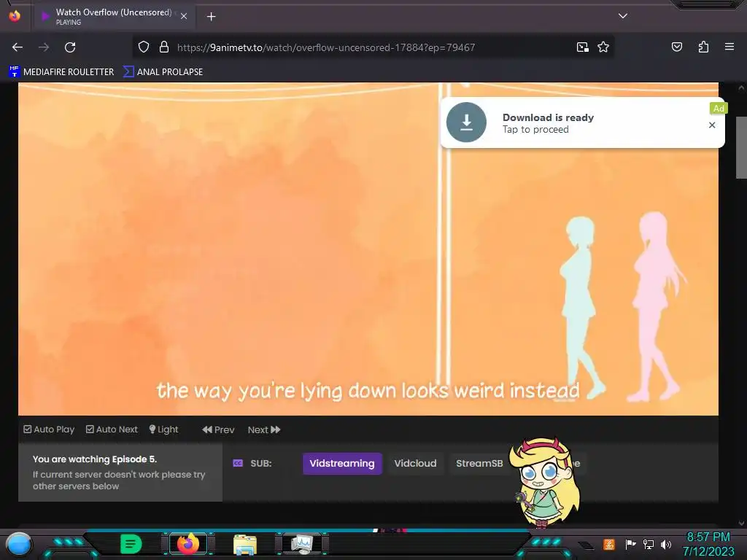Open the clock showing 8:57 PM
Screen dimensions: 747x560
[708, 544]
